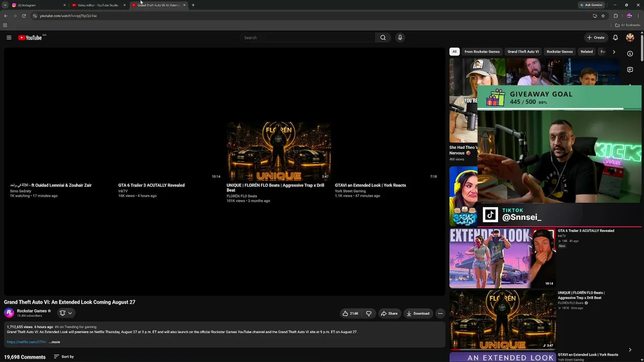The height and width of the screenshot is (362, 644).
Task: Start voice search with the microphone
Action: pos(400,38)
